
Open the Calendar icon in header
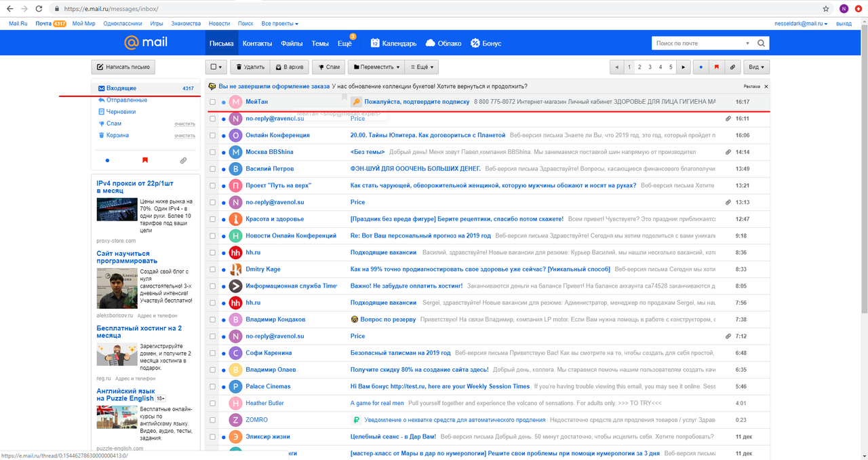coord(375,43)
